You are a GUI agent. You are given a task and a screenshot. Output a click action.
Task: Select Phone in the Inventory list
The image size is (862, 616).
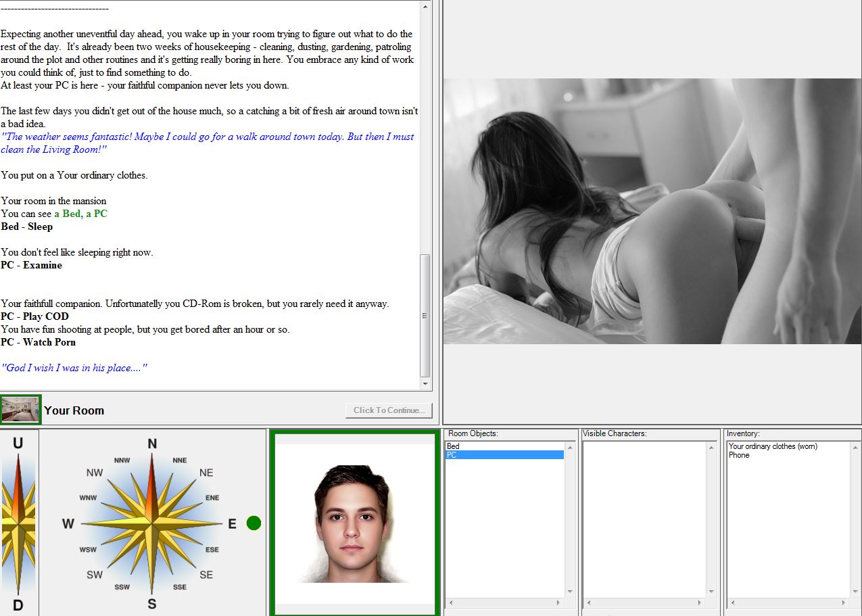[x=739, y=455]
